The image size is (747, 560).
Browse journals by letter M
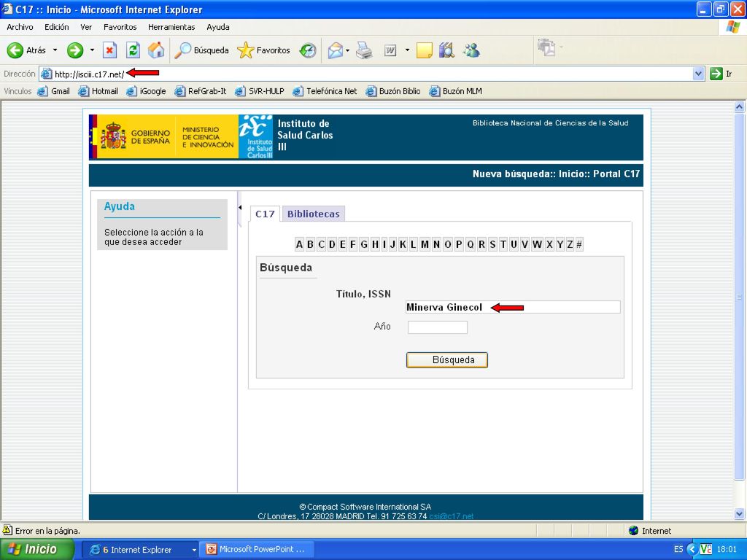point(425,244)
